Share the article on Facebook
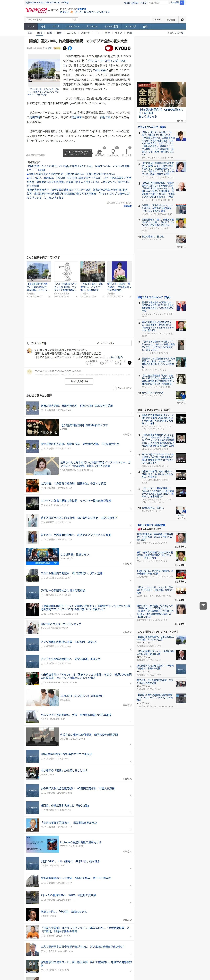The width and height of the screenshot is (210, 980). click(x=70, y=48)
